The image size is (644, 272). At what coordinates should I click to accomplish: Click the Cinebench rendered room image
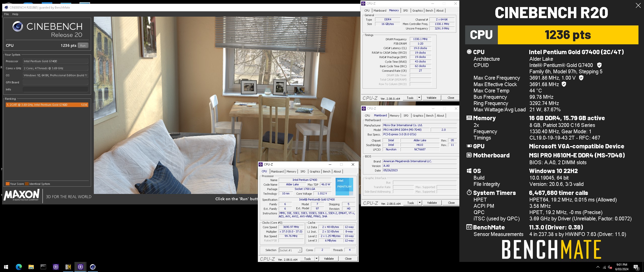pos(227,105)
